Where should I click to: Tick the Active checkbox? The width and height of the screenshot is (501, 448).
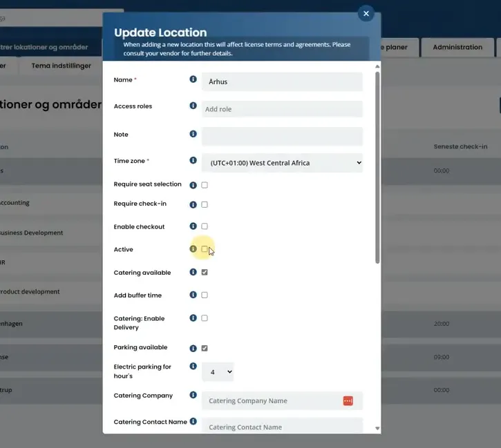click(205, 249)
